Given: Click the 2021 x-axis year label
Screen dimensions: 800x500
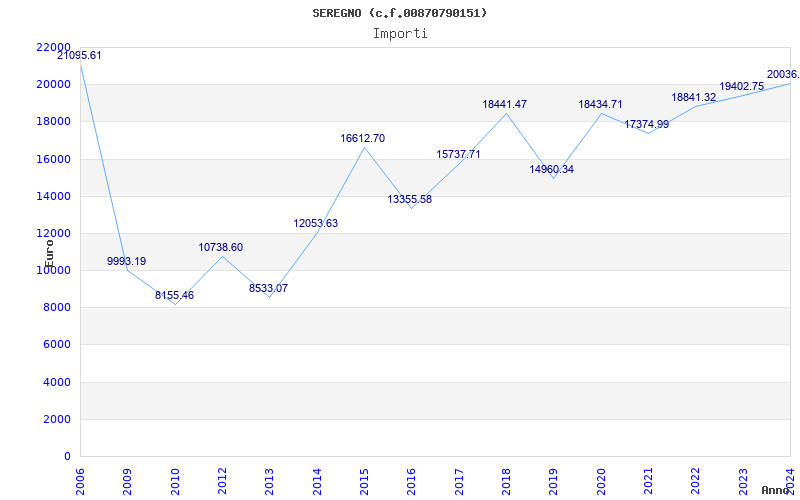Looking at the screenshot, I should pos(648,481).
